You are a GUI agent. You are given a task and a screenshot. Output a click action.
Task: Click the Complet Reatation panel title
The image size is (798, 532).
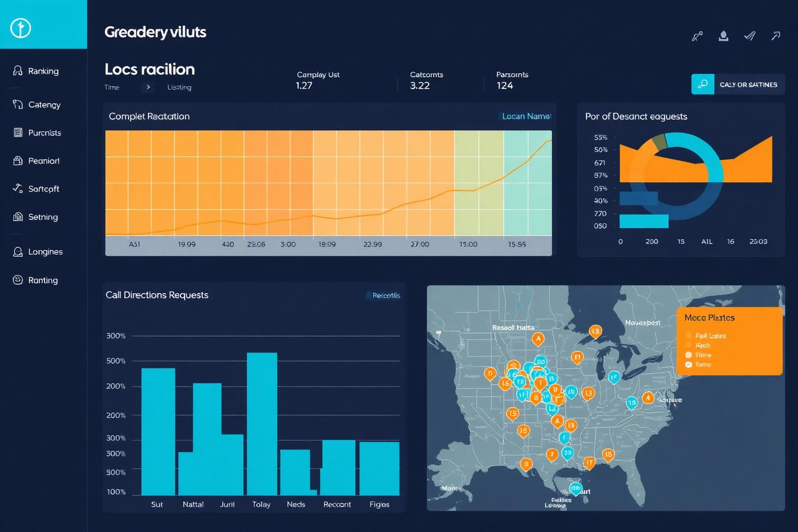pos(149,116)
